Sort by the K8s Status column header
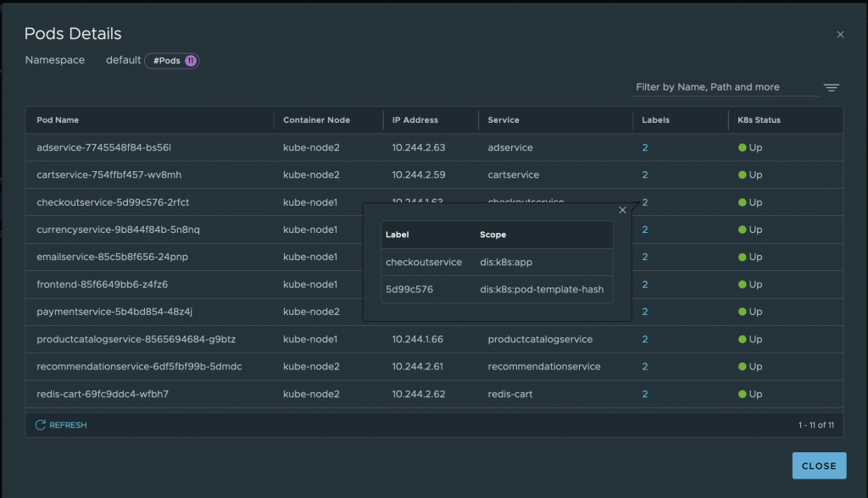Viewport: 868px width, 498px height. click(759, 120)
